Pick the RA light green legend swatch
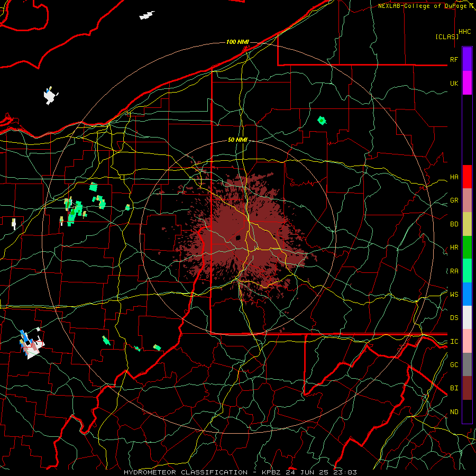 467,271
